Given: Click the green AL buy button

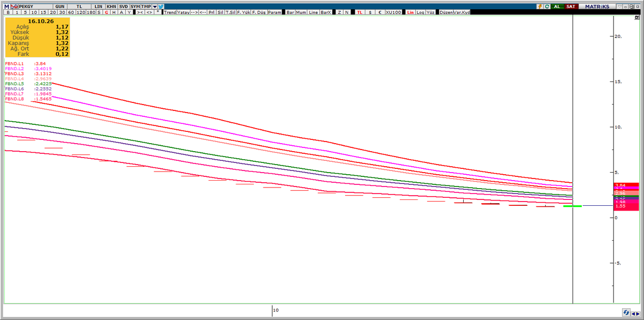Looking at the screenshot, I should pos(557,6).
